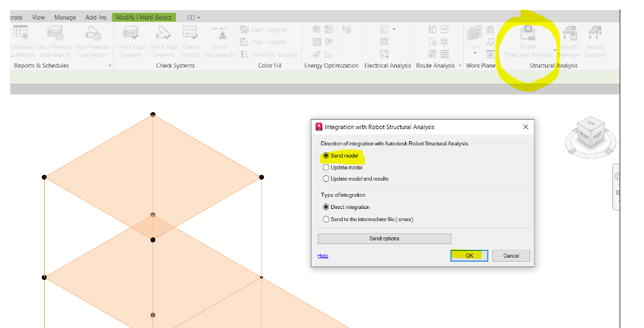Click the globe icon in Energy Optimization panel
644x328 pixels.
(316, 29)
